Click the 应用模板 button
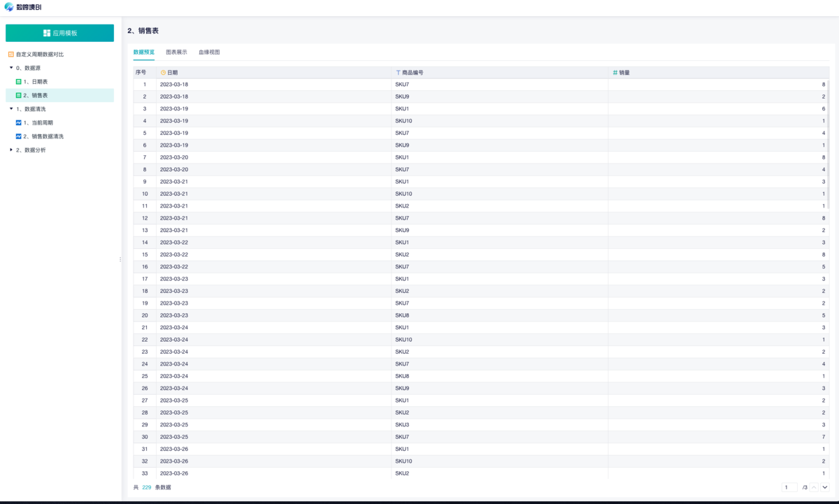The width and height of the screenshot is (839, 504). coord(59,33)
